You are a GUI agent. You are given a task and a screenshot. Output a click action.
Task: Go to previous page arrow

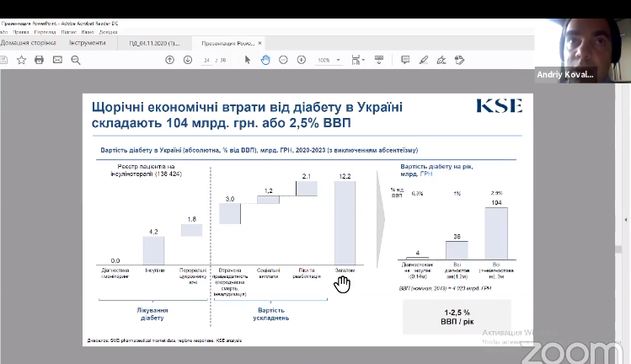tap(169, 60)
